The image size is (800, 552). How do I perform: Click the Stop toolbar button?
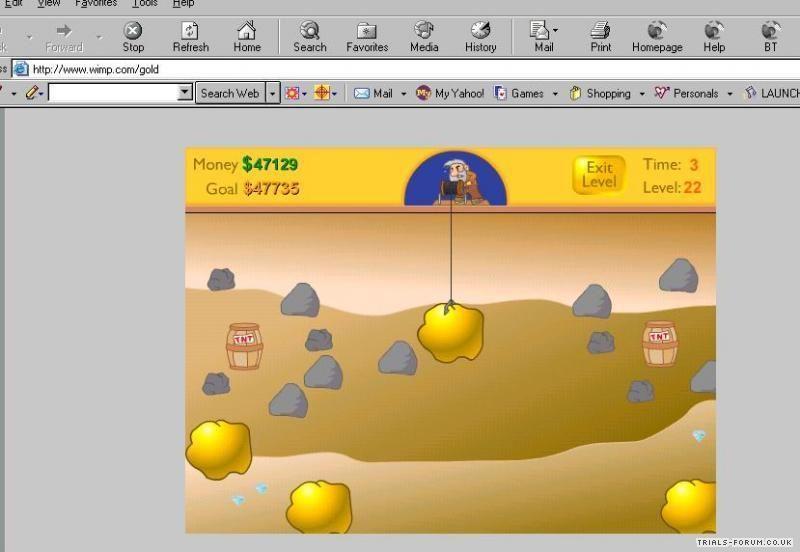[133, 37]
